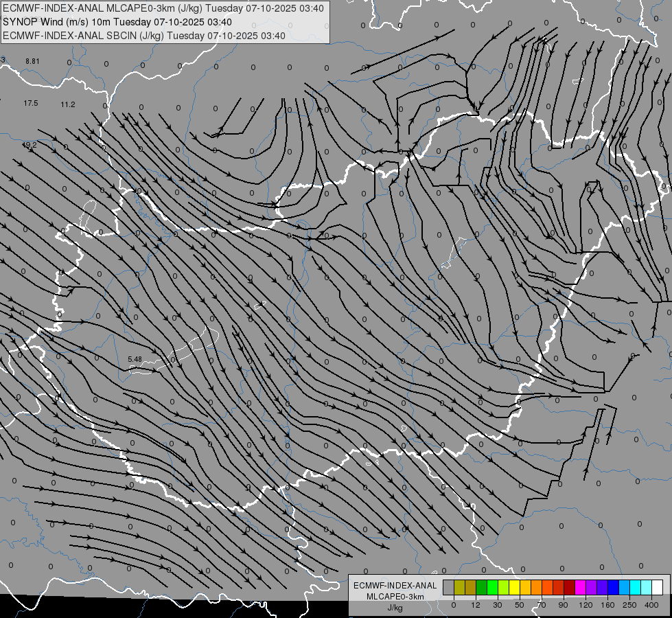Click the legend label 160
The image size is (672, 618).
coord(607,605)
